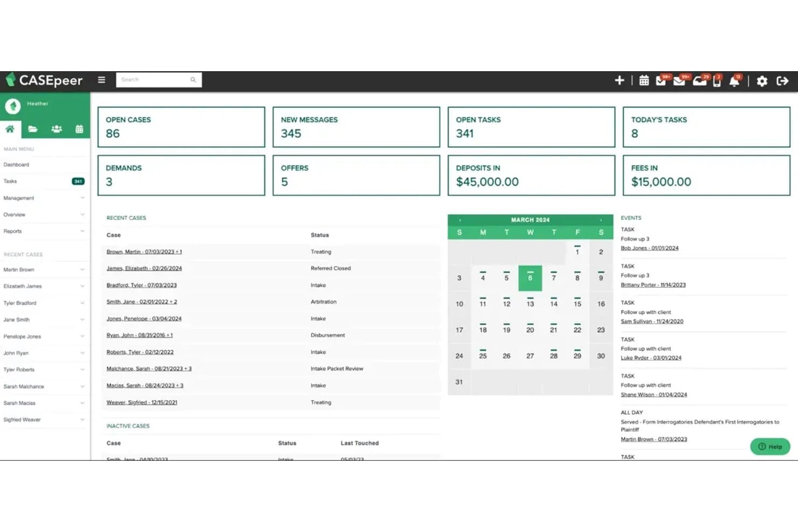Click the hamburger menu icon beside the logo

(101, 80)
